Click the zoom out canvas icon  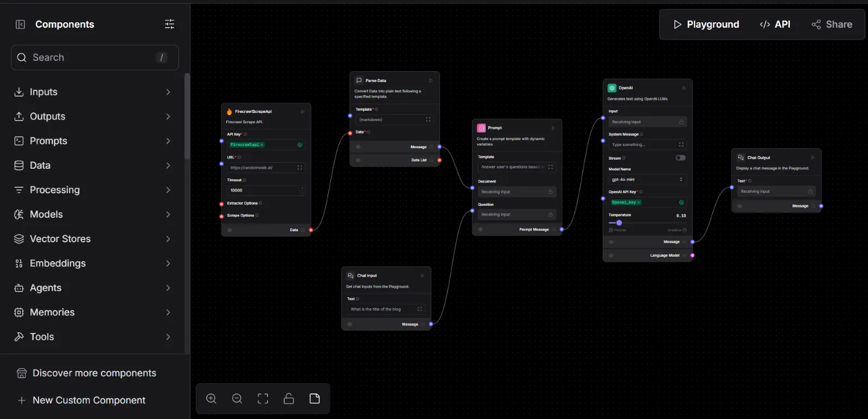click(237, 399)
